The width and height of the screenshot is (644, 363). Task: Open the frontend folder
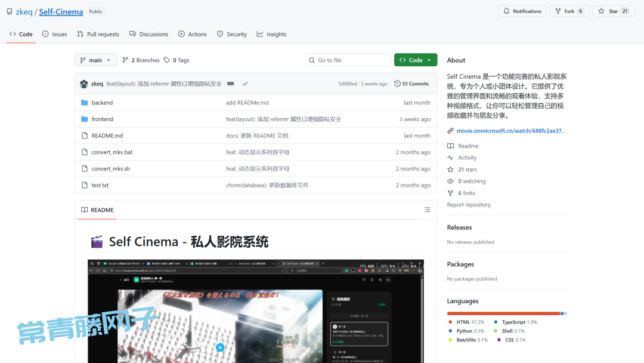click(102, 119)
